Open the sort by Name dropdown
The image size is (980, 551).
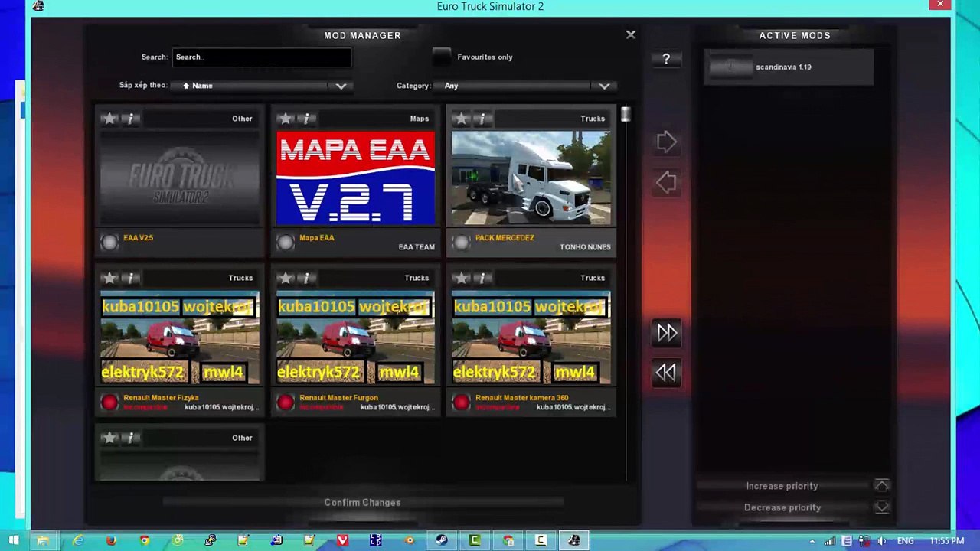263,86
